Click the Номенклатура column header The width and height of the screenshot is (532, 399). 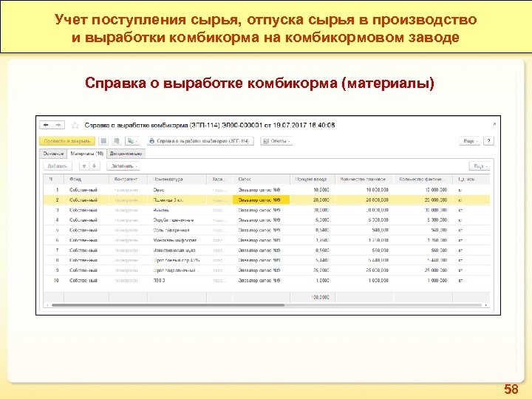point(177,179)
